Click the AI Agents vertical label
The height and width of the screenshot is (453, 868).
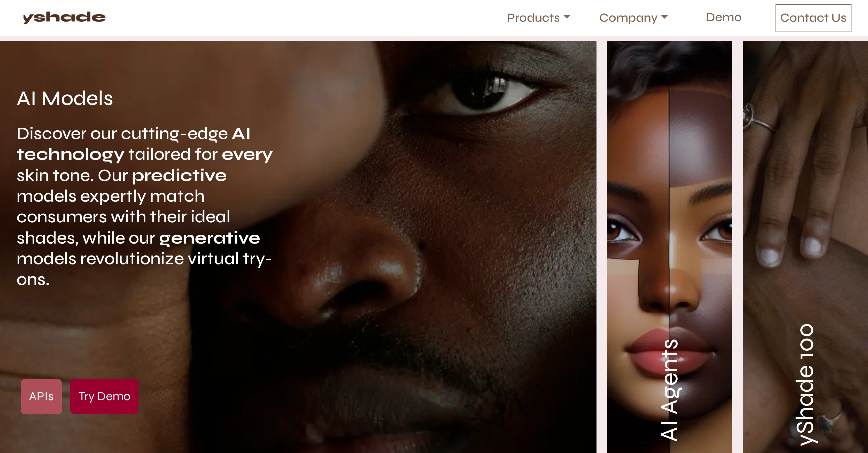pos(670,390)
